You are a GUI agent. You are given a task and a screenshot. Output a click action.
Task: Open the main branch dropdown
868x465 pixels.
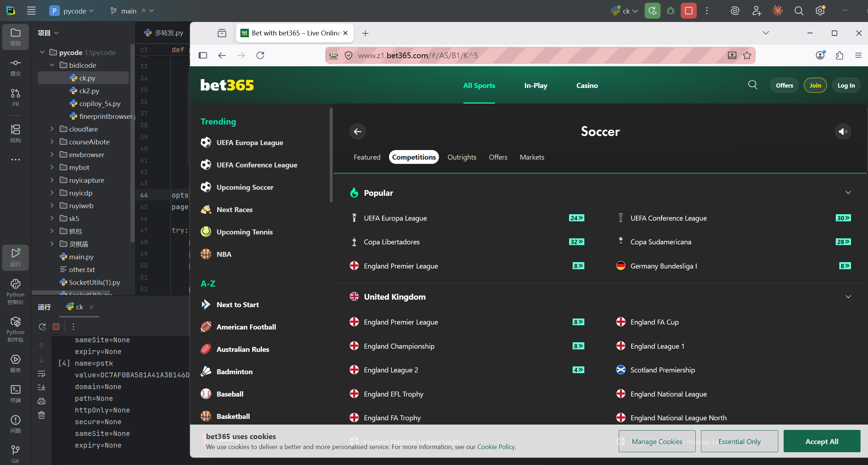(132, 11)
